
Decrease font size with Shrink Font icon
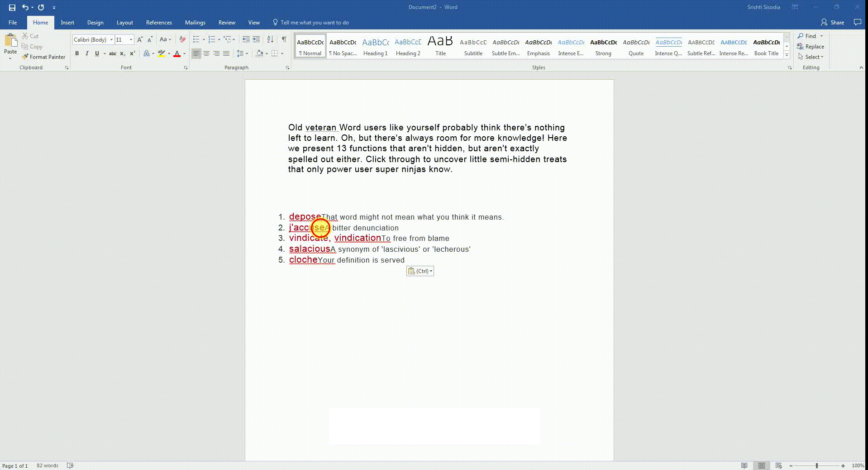point(150,40)
